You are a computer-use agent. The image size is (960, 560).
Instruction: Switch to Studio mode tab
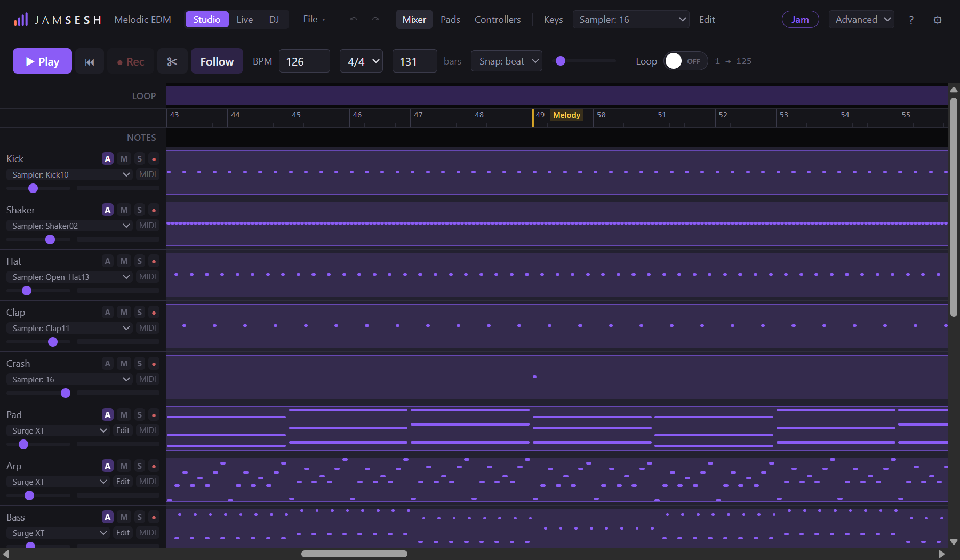(x=207, y=20)
